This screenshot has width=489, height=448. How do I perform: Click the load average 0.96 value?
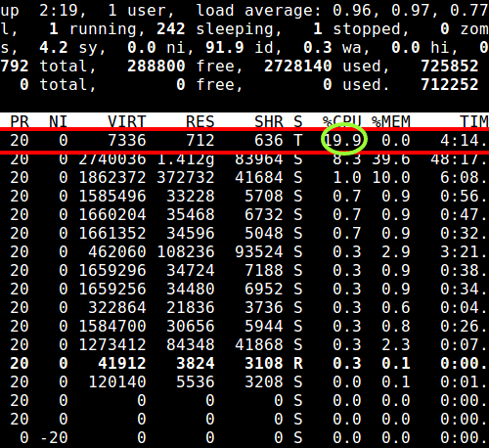352,11
